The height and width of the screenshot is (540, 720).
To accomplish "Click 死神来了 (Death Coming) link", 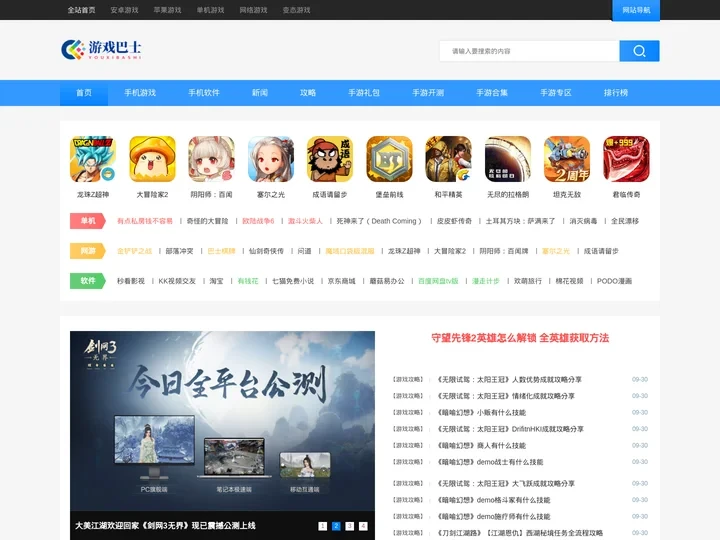I will [x=379, y=221].
